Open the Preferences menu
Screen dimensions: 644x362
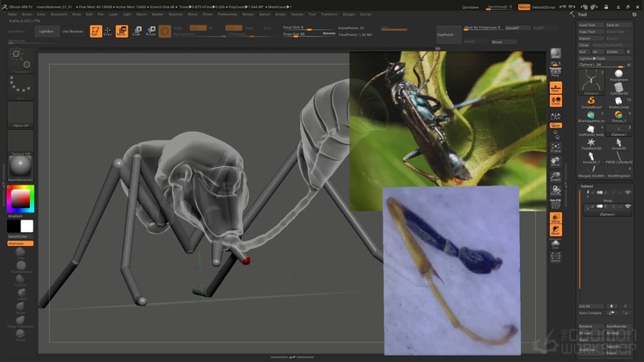click(228, 14)
